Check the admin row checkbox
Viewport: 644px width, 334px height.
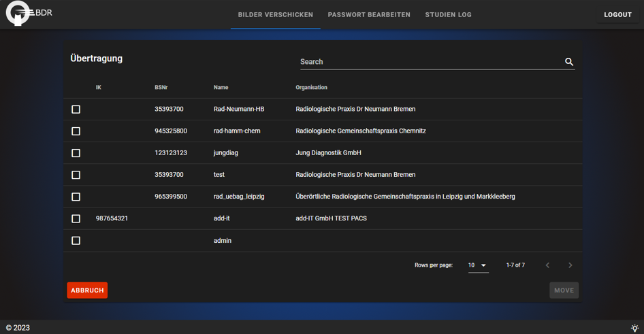pos(76,240)
